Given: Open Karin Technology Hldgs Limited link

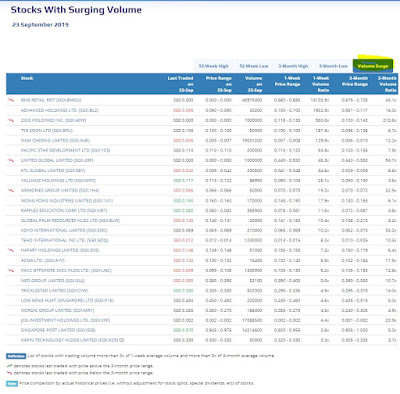Looking at the screenshot, I should (x=70, y=340).
